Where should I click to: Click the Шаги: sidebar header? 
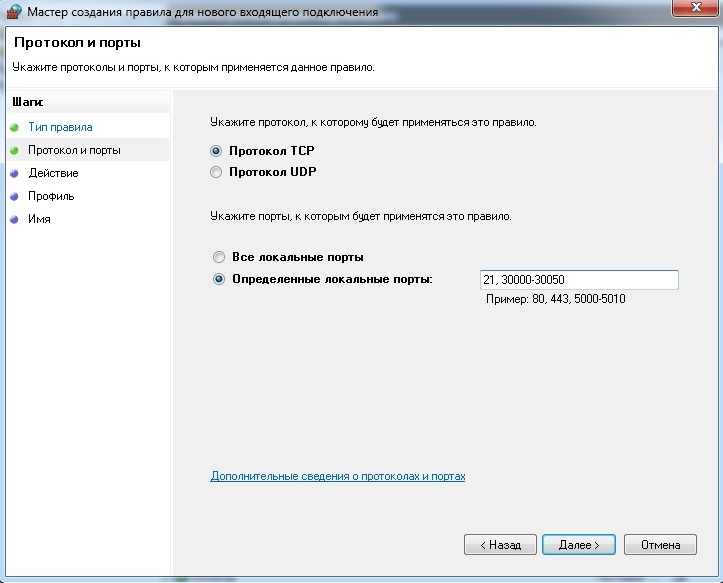[x=28, y=102]
